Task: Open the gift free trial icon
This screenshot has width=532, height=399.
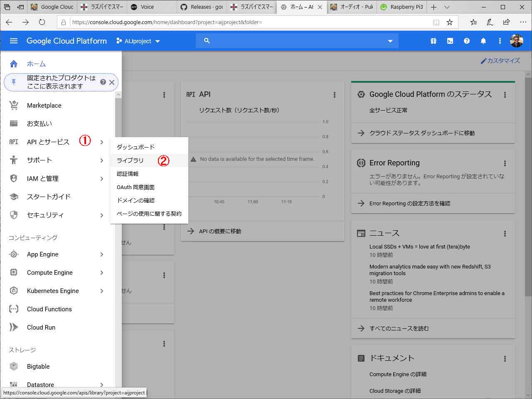Action: [433, 41]
